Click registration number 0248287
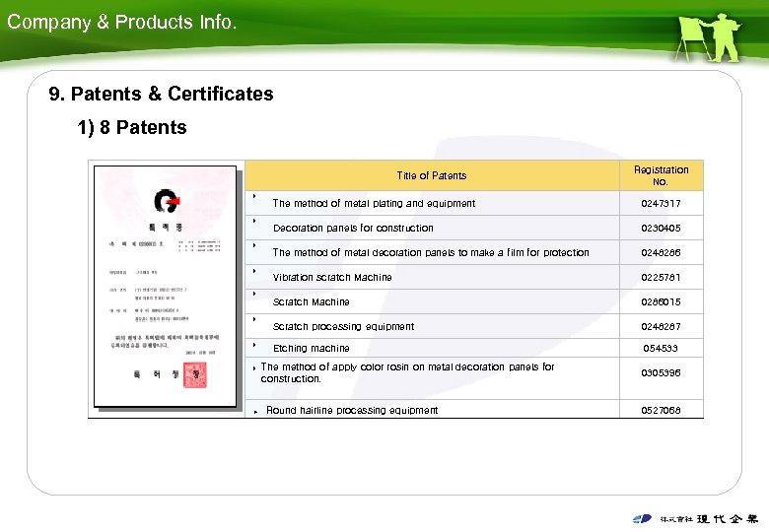Screen dimensions: 769x532 (x=661, y=326)
